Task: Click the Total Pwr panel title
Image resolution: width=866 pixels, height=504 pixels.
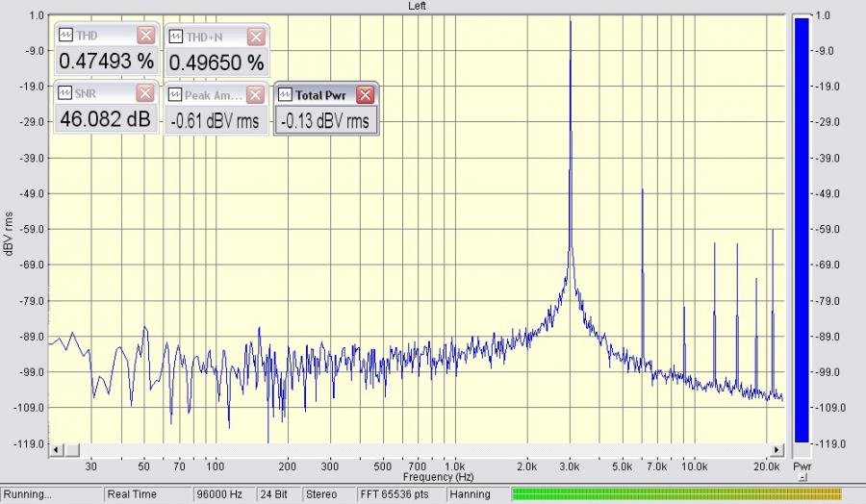Action: [x=320, y=95]
